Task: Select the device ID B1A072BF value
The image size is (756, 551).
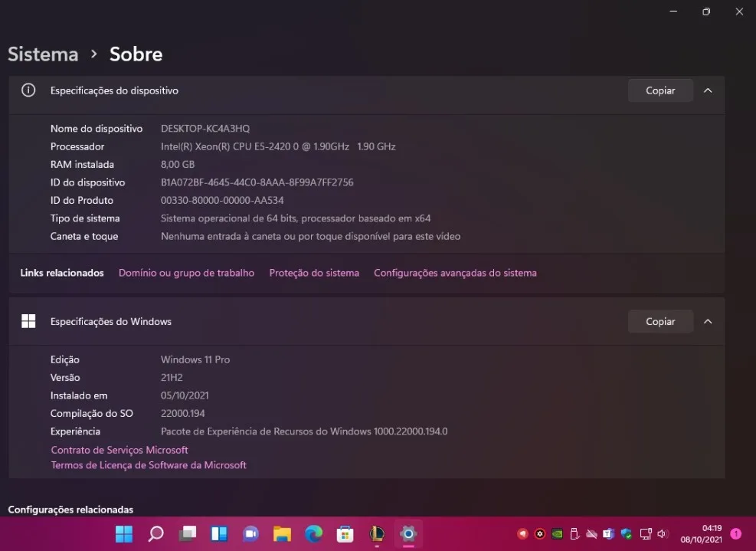Action: [x=257, y=182]
